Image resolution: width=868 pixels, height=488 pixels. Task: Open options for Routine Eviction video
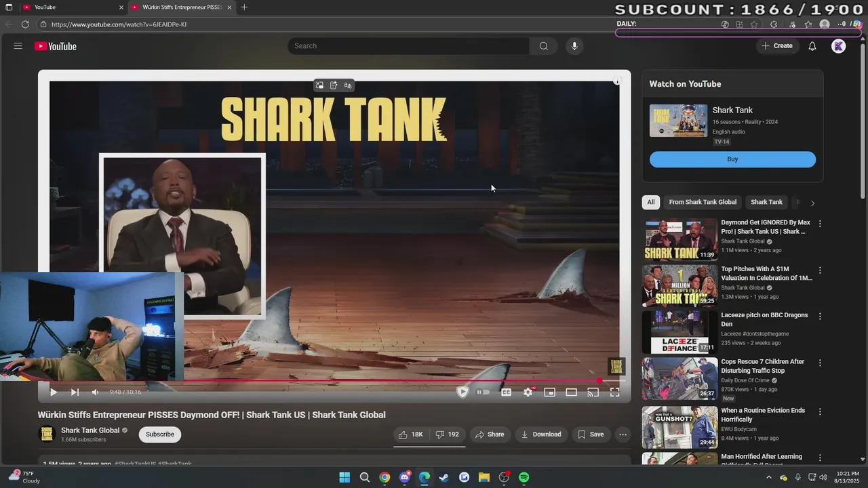(820, 411)
